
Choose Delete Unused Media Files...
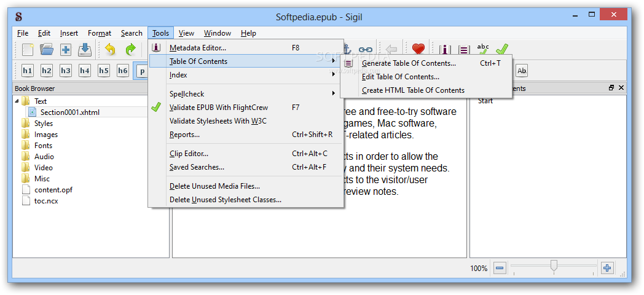[x=245, y=186]
